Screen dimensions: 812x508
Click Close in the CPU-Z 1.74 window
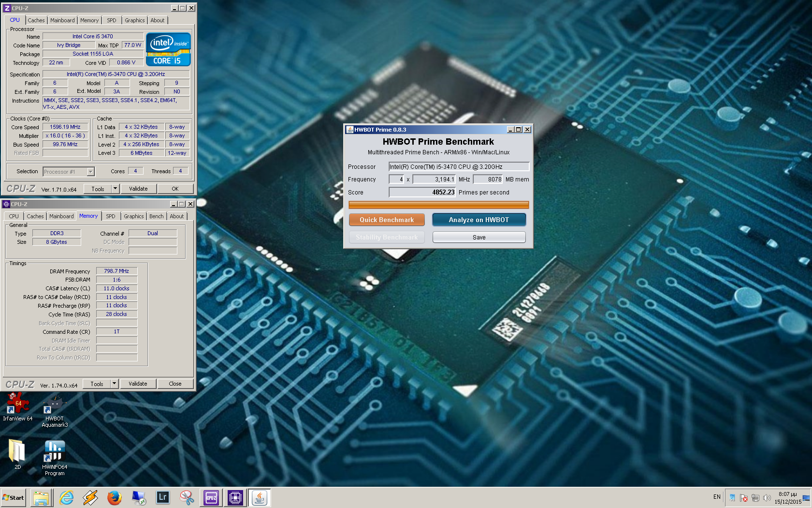175,384
